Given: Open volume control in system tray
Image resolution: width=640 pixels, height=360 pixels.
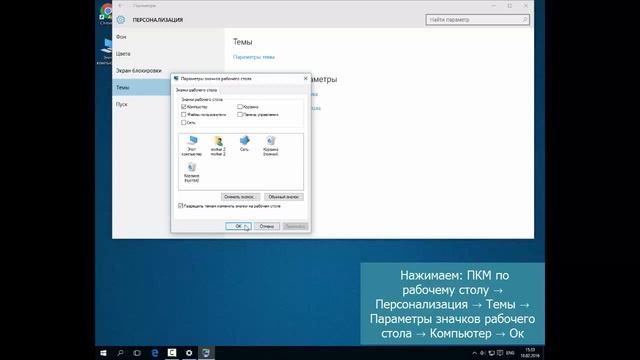Looking at the screenshot, I should (x=482, y=353).
